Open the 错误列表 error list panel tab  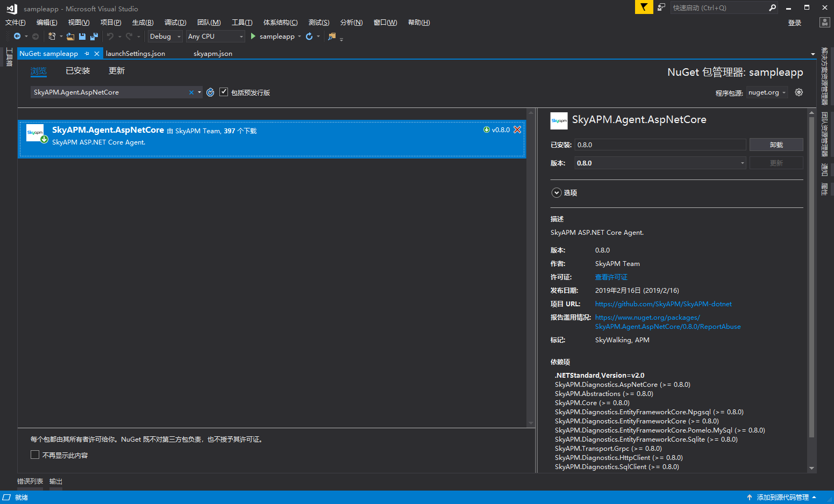click(x=30, y=481)
